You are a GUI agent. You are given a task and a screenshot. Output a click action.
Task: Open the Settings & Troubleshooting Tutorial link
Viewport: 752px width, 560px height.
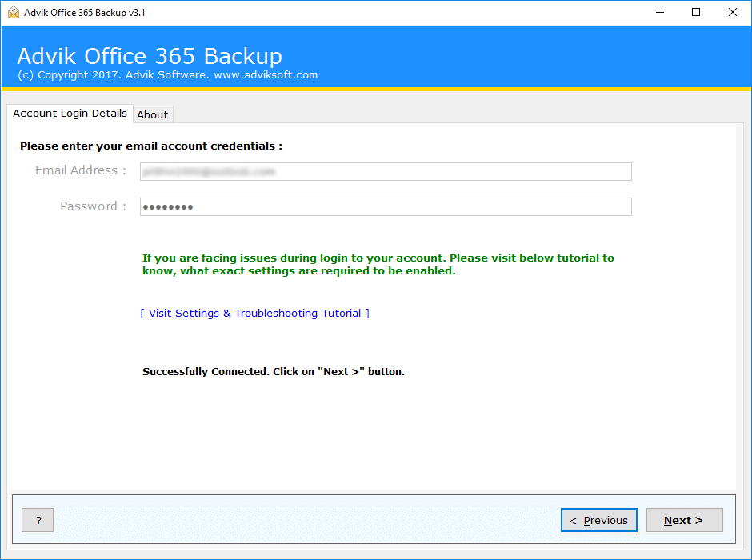click(x=254, y=313)
